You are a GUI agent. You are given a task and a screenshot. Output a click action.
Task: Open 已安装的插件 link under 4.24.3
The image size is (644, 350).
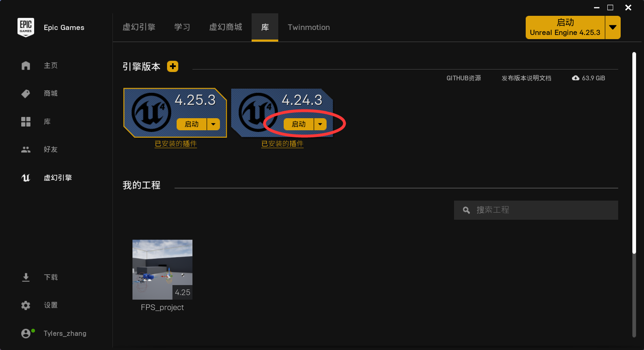click(x=282, y=144)
